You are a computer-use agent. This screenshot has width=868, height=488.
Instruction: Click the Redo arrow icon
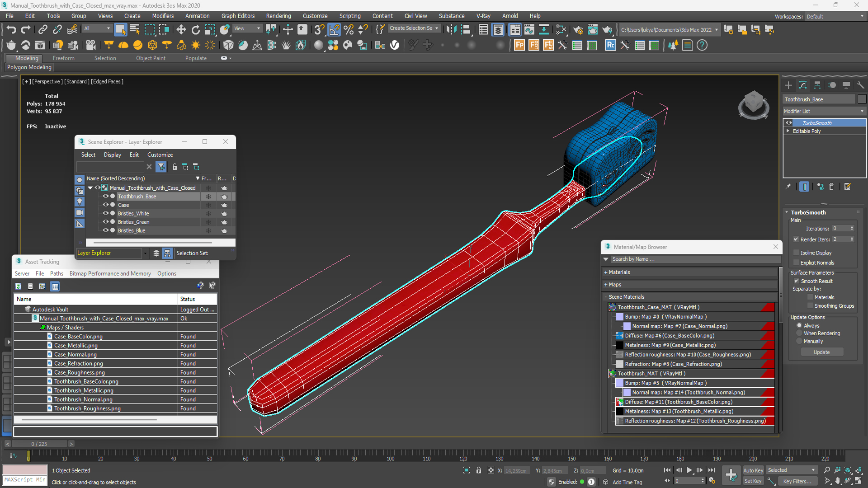pyautogui.click(x=26, y=30)
